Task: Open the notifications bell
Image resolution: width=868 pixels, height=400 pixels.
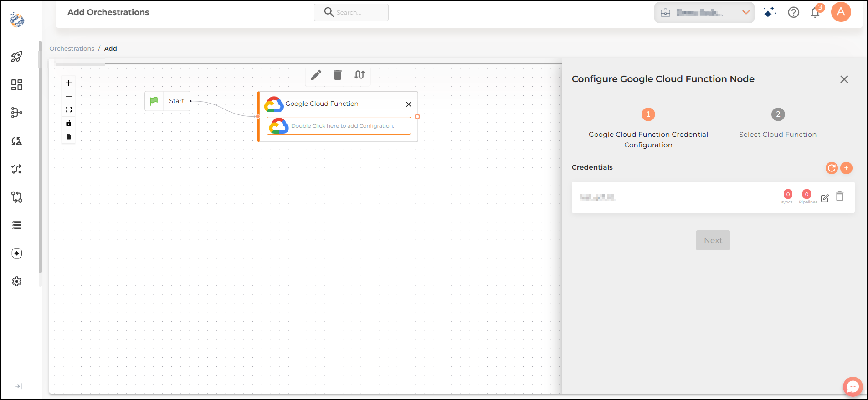Action: click(x=816, y=12)
